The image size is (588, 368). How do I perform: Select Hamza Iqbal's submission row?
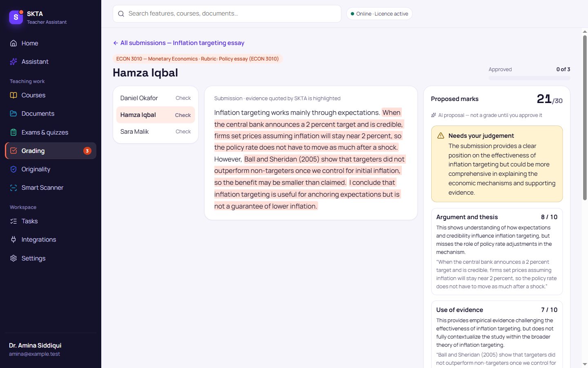[x=156, y=115]
